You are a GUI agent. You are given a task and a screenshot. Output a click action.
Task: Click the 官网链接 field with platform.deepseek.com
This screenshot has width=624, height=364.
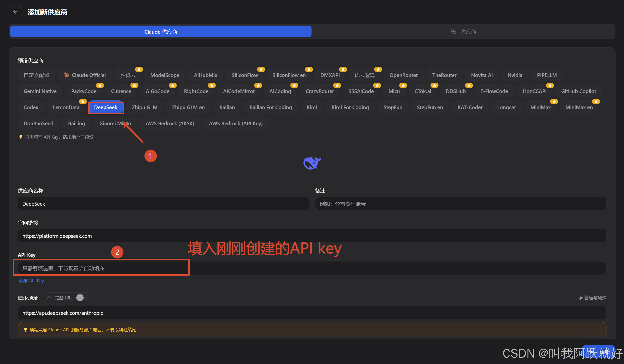pyautogui.click(x=312, y=236)
